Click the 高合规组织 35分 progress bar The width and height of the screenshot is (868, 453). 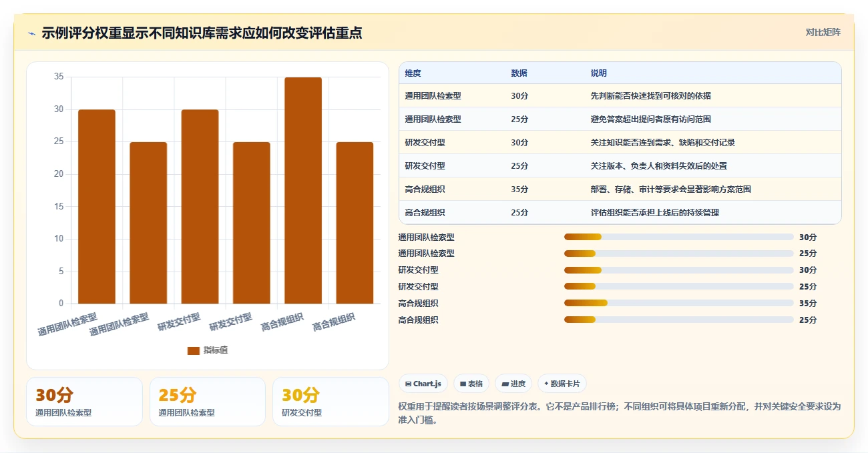coord(678,304)
